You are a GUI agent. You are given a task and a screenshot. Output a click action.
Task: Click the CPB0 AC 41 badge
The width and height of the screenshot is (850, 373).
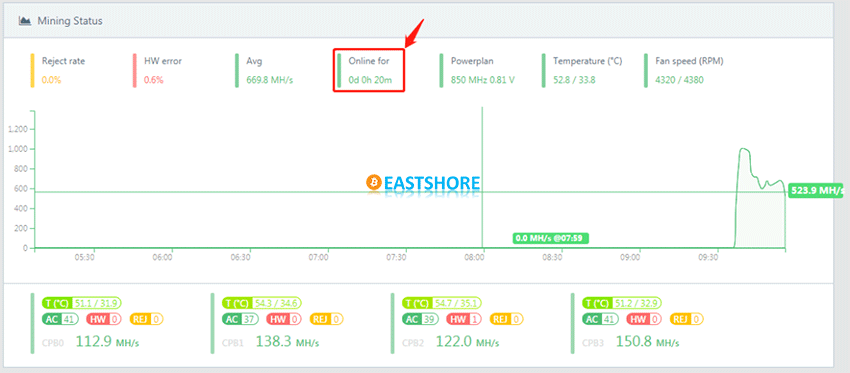coord(60,319)
